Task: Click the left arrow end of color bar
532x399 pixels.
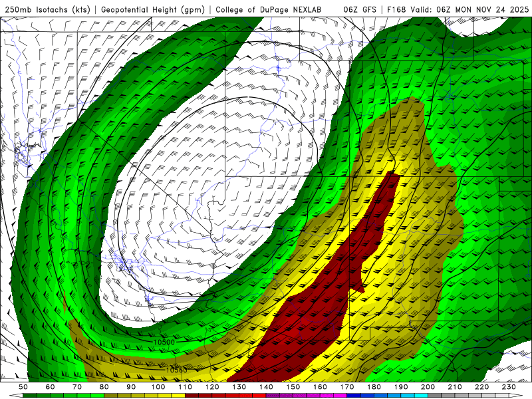Action: coord(16,395)
